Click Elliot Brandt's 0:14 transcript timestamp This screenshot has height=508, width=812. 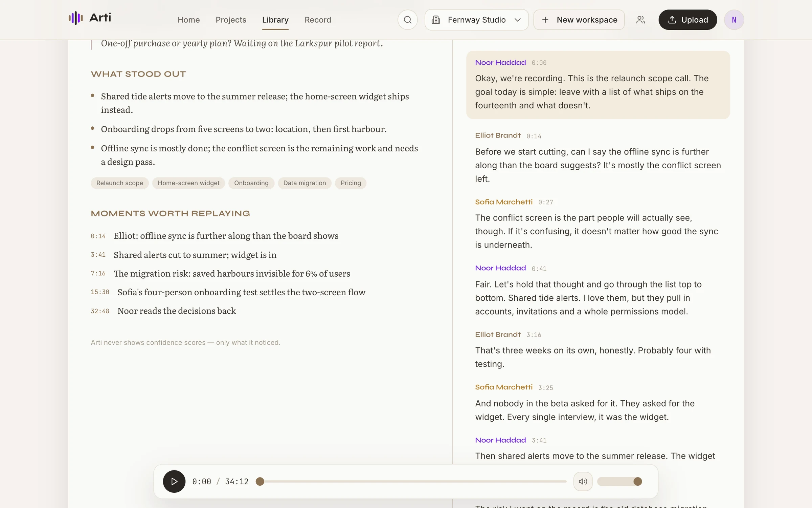(x=534, y=136)
